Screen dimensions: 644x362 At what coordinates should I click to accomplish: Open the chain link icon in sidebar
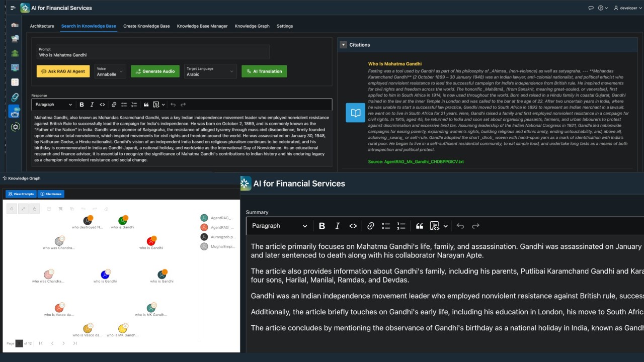coord(15,97)
